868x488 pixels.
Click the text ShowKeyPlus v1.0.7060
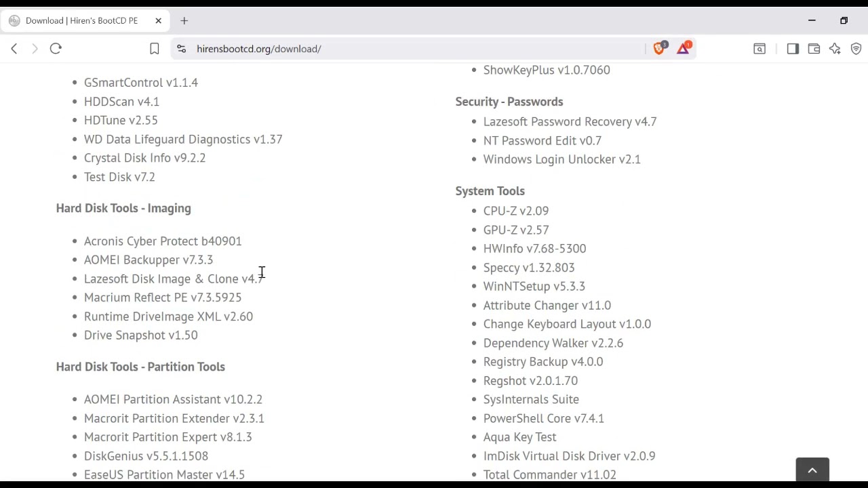click(x=547, y=70)
